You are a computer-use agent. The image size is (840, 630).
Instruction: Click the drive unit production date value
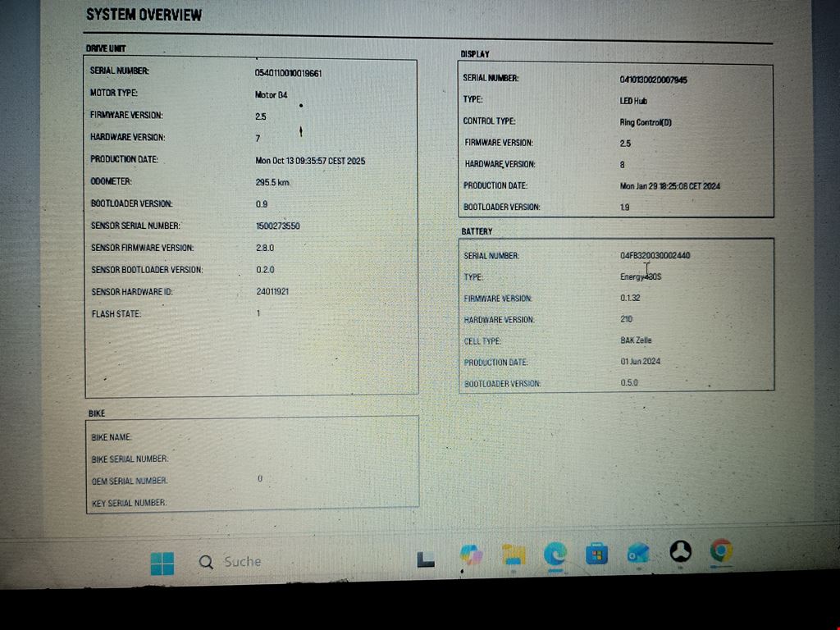coord(310,161)
